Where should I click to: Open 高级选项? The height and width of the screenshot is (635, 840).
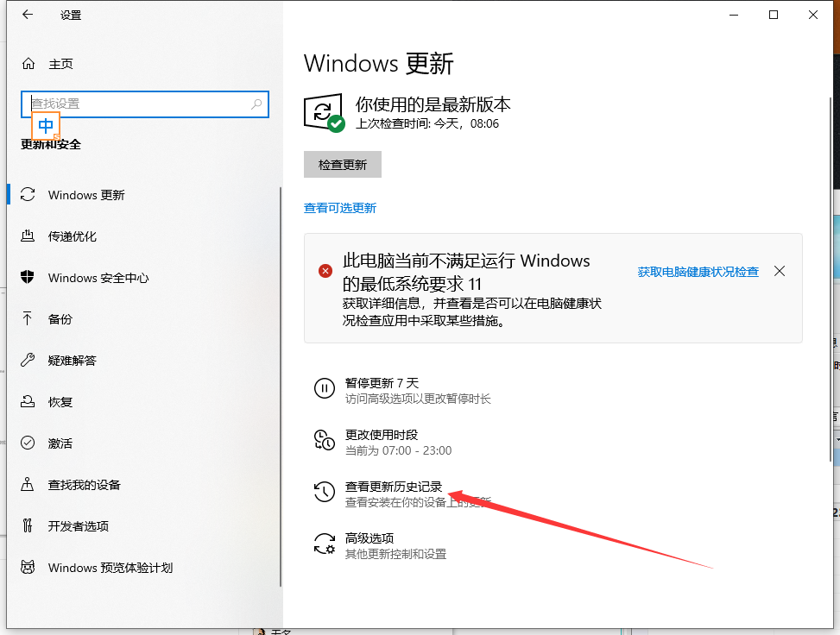[369, 538]
